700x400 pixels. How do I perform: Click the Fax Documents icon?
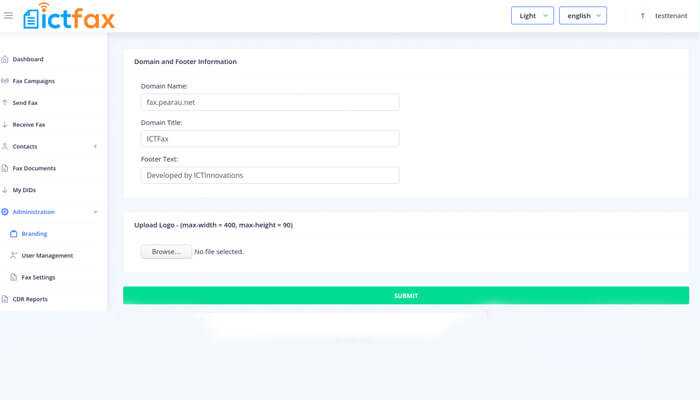coord(5,168)
